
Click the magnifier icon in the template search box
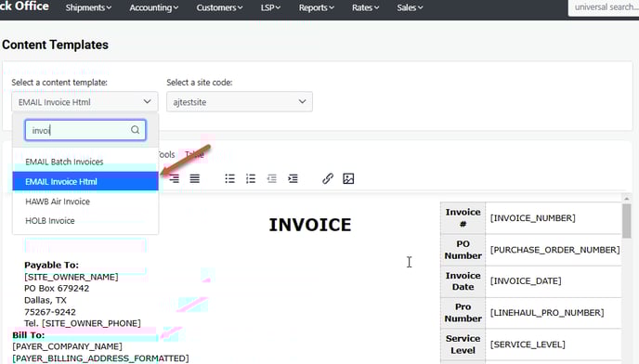(x=135, y=130)
